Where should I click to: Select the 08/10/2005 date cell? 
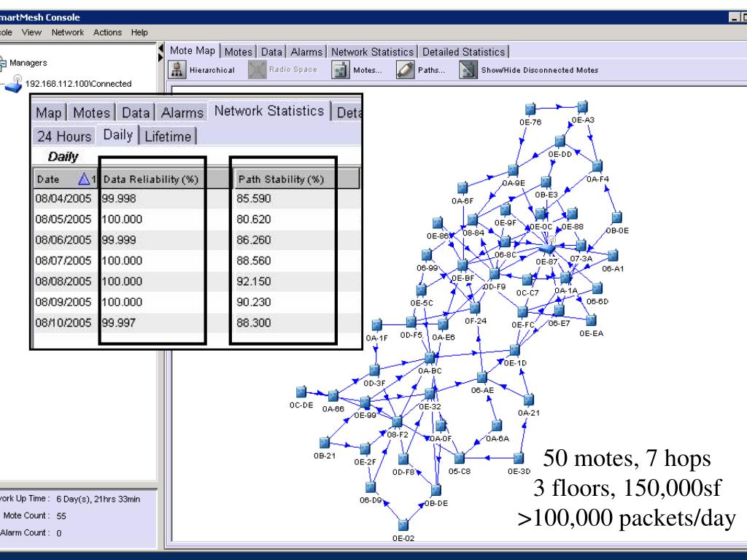pyautogui.click(x=63, y=323)
